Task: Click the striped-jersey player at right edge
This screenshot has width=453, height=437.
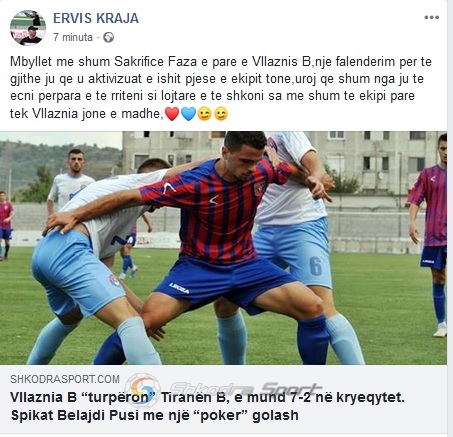Action: [429, 235]
